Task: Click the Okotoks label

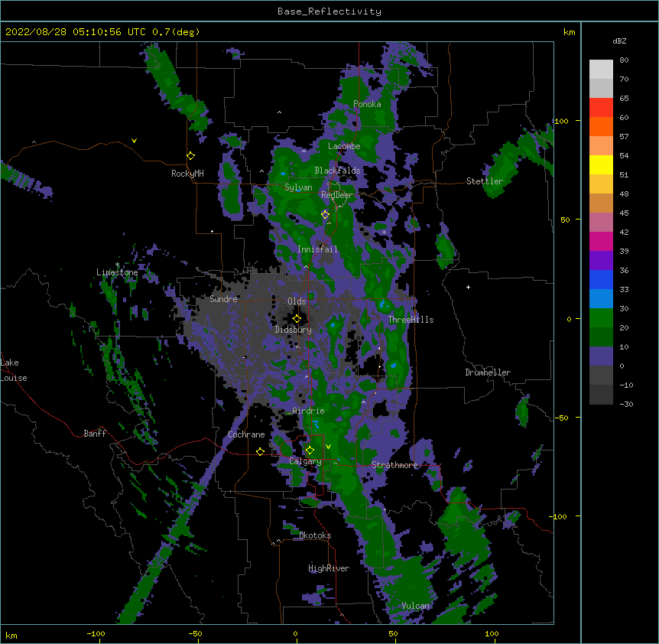Action: click(x=315, y=535)
